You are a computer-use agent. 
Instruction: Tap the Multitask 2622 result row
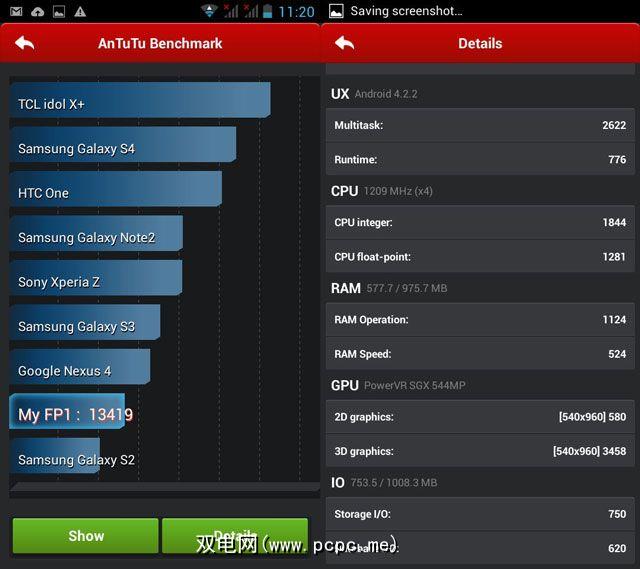coord(480,125)
